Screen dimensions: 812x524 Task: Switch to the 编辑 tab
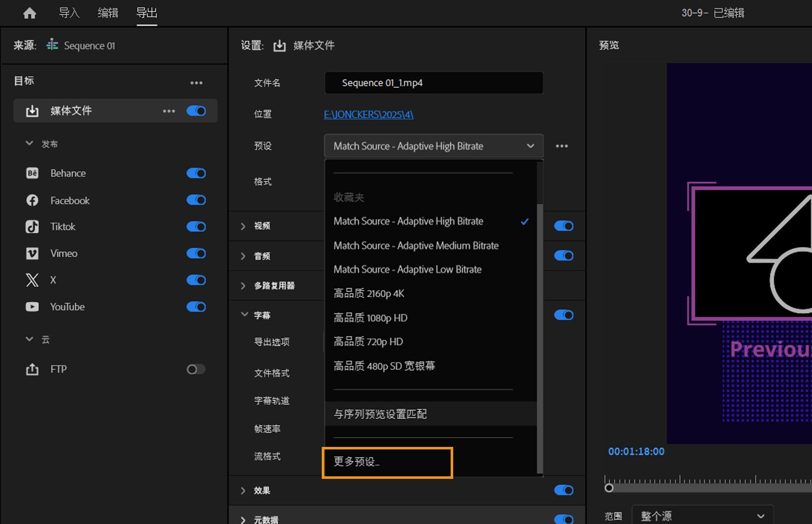pos(108,13)
